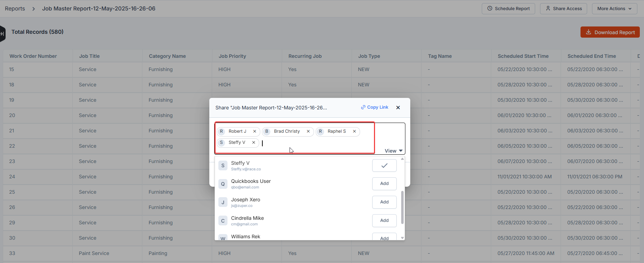The height and width of the screenshot is (263, 644).
Task: Add Cindrella Mike to share list
Action: pyautogui.click(x=384, y=221)
